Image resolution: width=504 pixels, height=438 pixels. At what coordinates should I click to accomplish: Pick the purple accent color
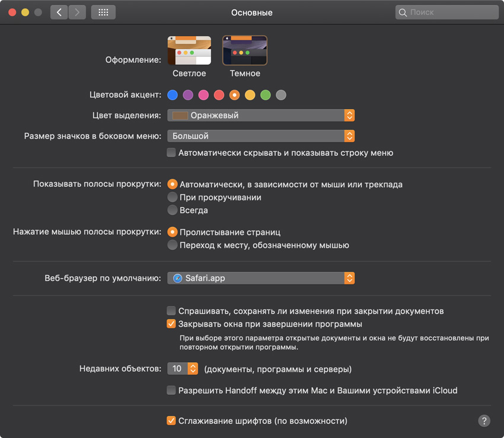tap(188, 95)
